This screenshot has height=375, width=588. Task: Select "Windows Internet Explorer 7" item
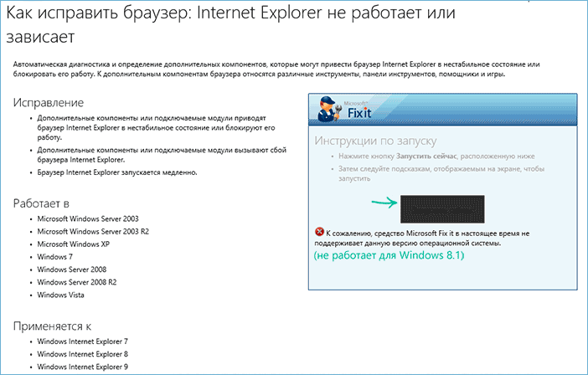(x=81, y=342)
